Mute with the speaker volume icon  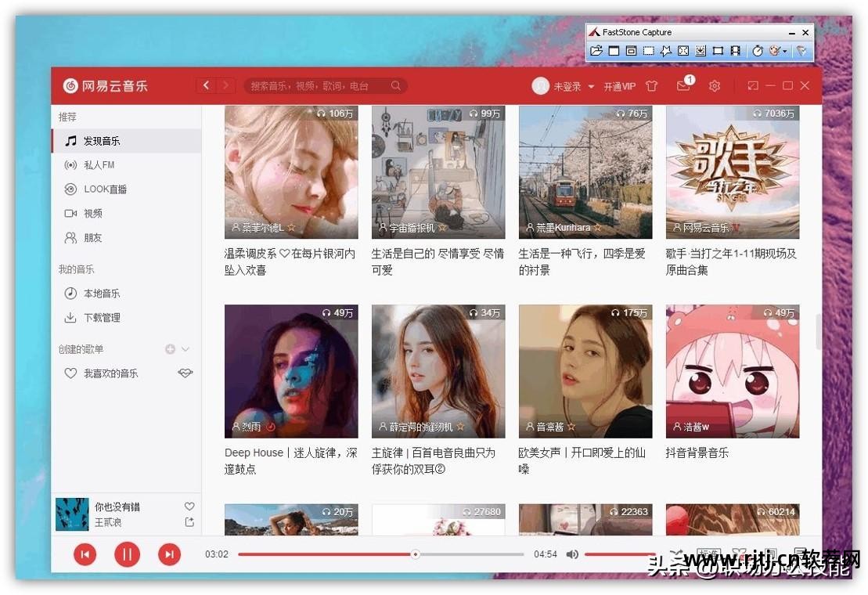[572, 554]
